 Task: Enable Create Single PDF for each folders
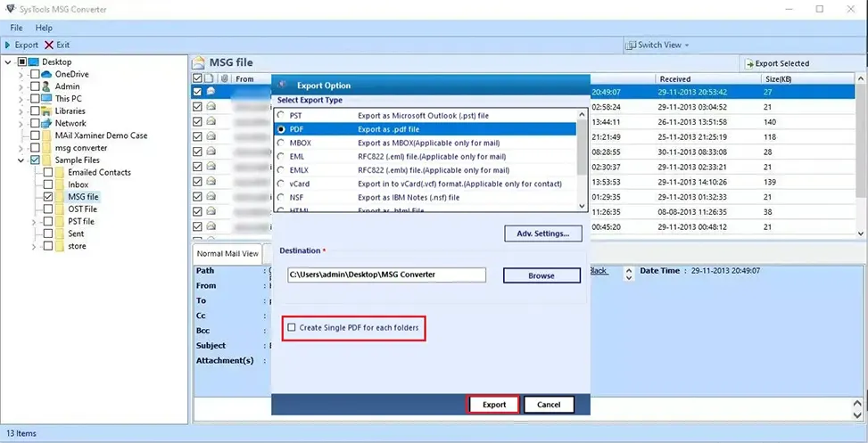pyautogui.click(x=292, y=328)
